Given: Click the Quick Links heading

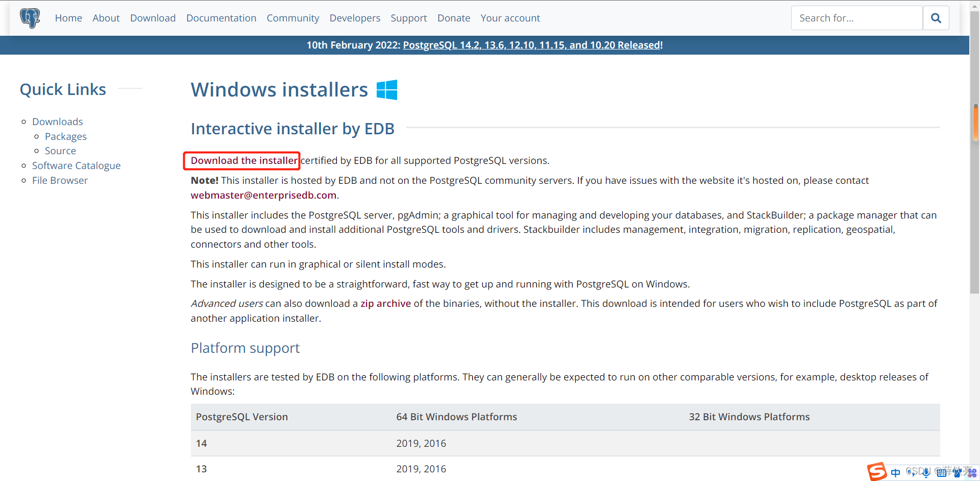Looking at the screenshot, I should [x=63, y=89].
